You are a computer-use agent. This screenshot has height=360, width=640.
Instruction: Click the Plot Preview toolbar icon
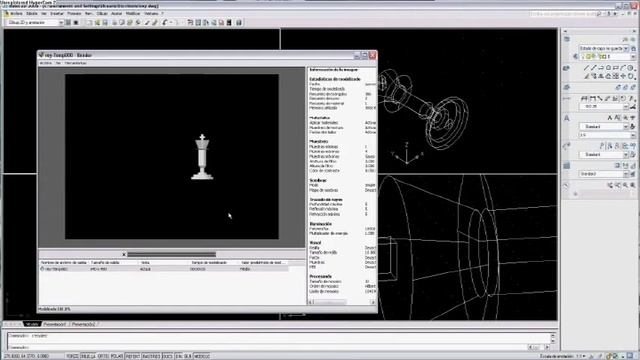coord(122,22)
